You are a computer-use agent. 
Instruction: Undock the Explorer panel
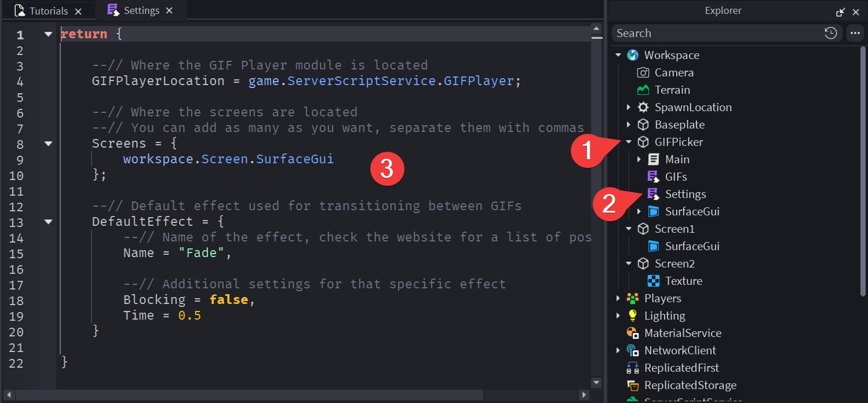point(840,12)
